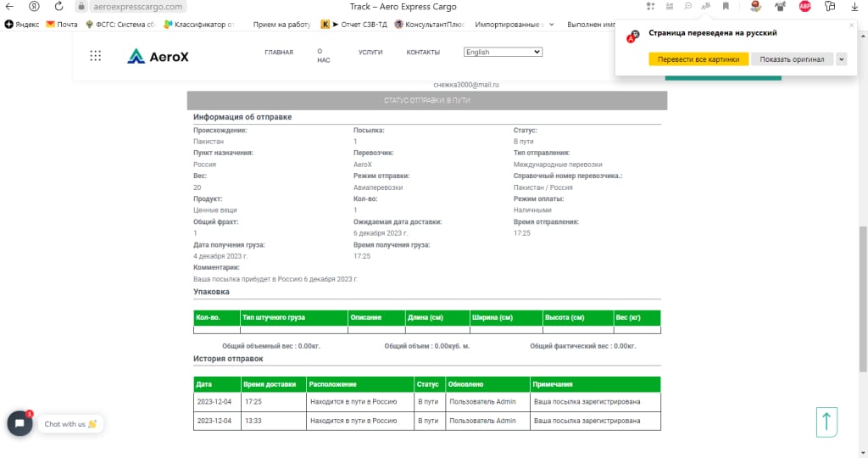
Task: Close the translation popup
Action: coord(851,25)
